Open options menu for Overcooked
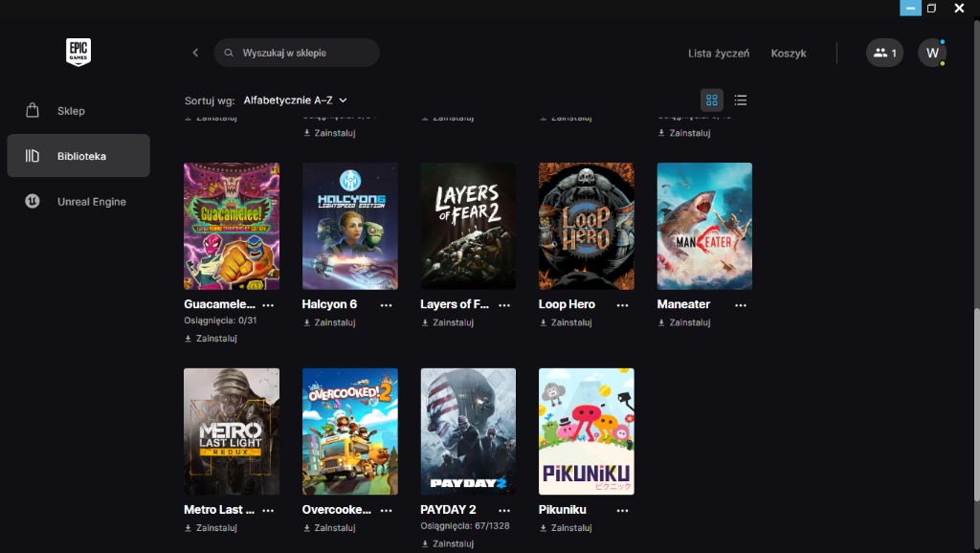Screen dimensions: 980x553 [387, 511]
